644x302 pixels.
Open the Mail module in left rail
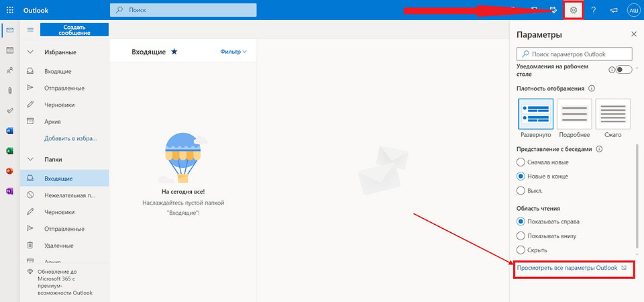click(x=10, y=30)
